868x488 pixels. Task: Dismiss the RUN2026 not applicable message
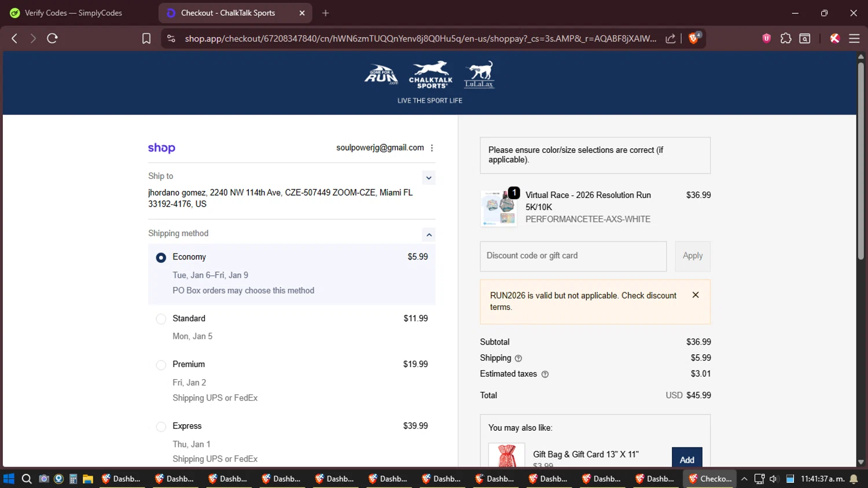click(x=696, y=295)
